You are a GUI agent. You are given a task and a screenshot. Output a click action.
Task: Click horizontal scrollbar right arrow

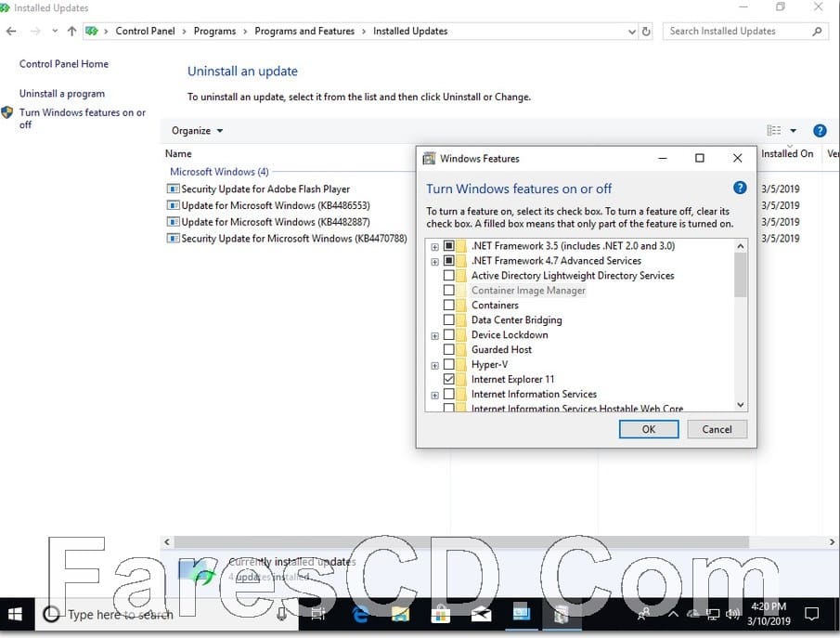832,542
